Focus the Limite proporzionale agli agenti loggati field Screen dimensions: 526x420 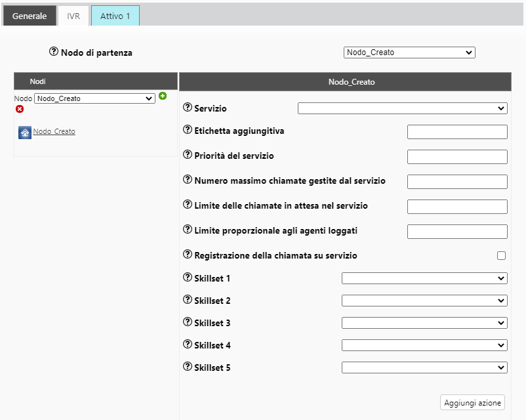457,232
